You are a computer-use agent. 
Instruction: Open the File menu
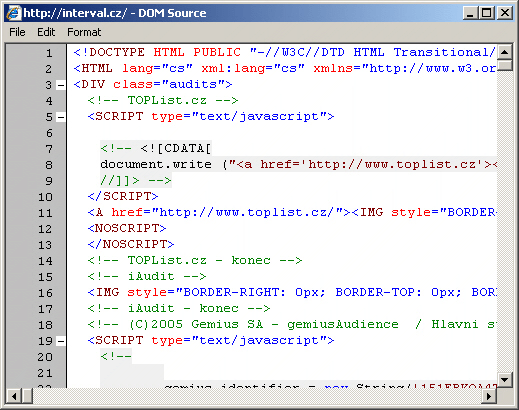click(17, 32)
